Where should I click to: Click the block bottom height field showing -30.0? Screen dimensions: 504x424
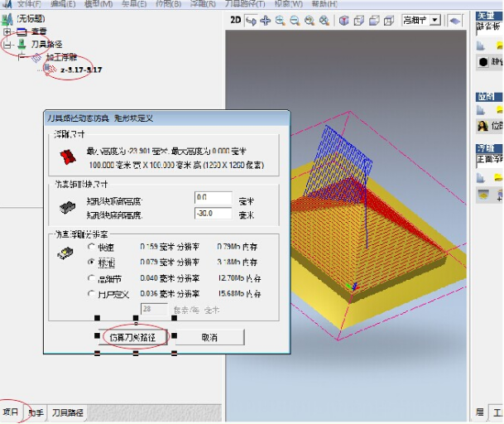214,214
